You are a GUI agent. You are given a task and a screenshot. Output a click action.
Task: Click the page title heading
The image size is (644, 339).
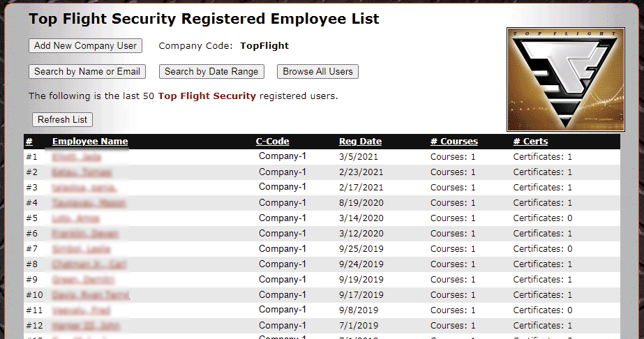point(204,19)
